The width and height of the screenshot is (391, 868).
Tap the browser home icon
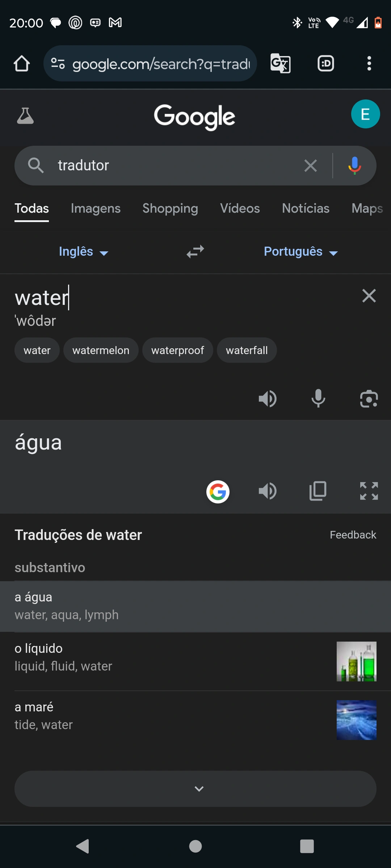(x=22, y=64)
